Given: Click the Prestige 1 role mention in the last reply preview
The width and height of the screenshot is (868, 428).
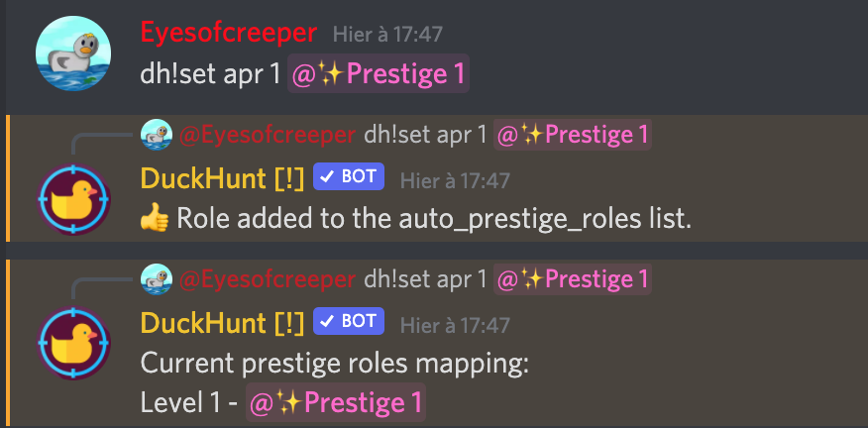Looking at the screenshot, I should tap(573, 278).
